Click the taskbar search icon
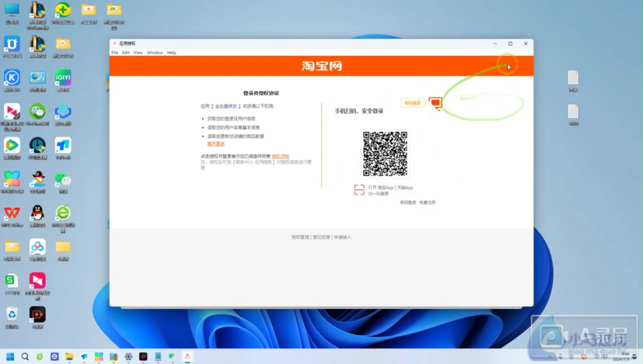 [x=25, y=357]
